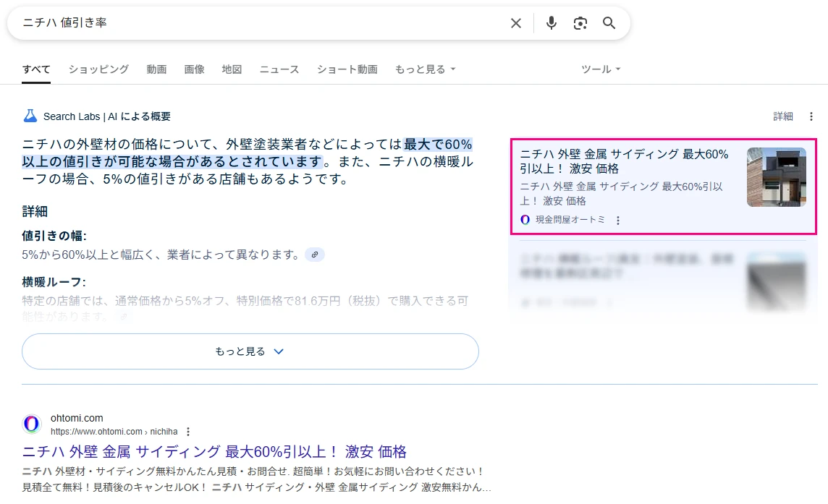Clear the search query with X icon
Screen dimensions: 828x504
click(x=516, y=23)
